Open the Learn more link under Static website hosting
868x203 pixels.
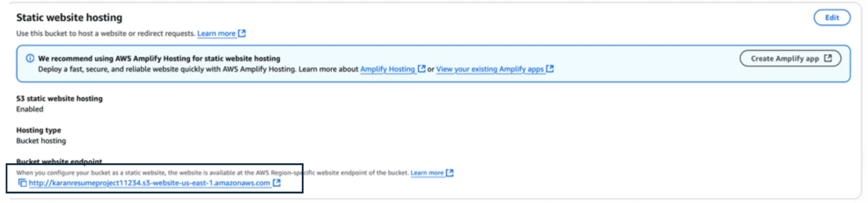(x=216, y=33)
